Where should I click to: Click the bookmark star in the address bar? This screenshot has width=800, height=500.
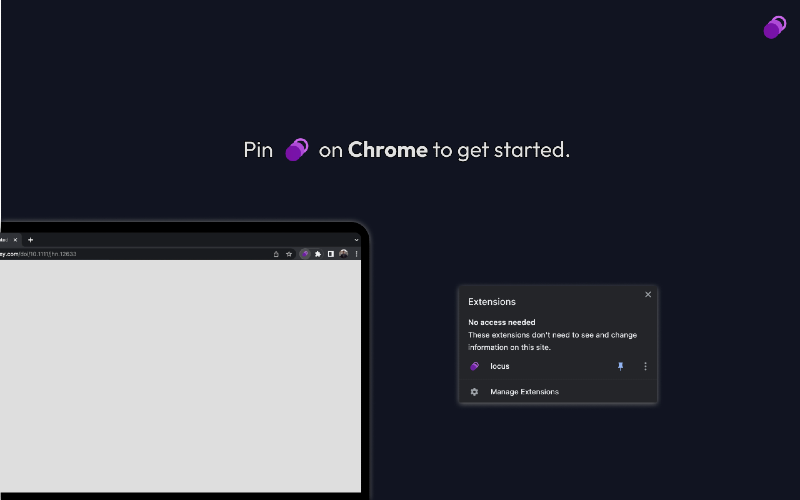[x=289, y=254]
